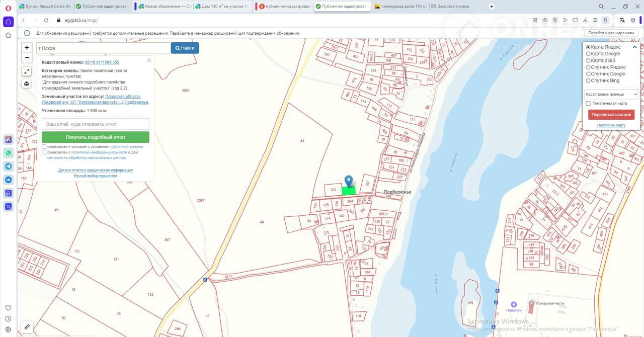Open the Кадастровые границы dropdown
Viewport: 644px width, 337px height.
click(611, 94)
